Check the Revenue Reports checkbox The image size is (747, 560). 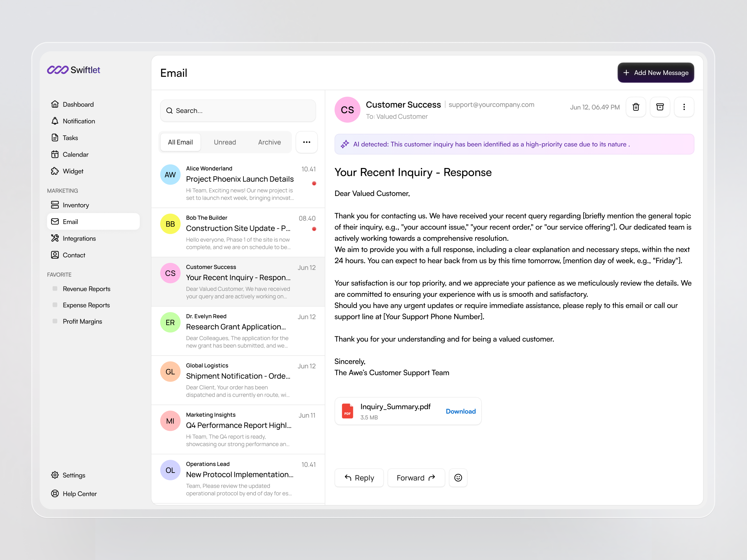point(55,289)
